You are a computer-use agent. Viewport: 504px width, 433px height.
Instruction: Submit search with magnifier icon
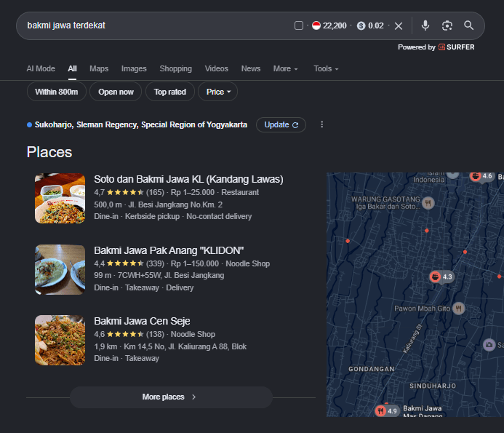pyautogui.click(x=468, y=25)
